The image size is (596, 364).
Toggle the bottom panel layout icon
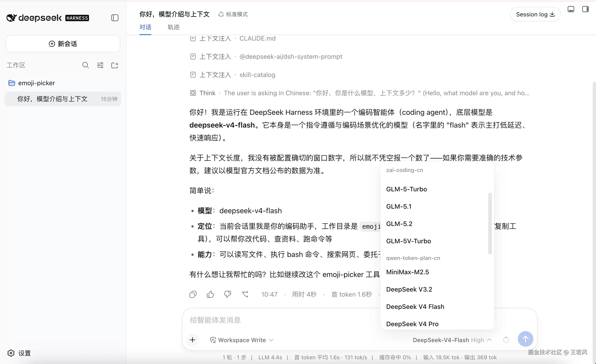tap(571, 9)
